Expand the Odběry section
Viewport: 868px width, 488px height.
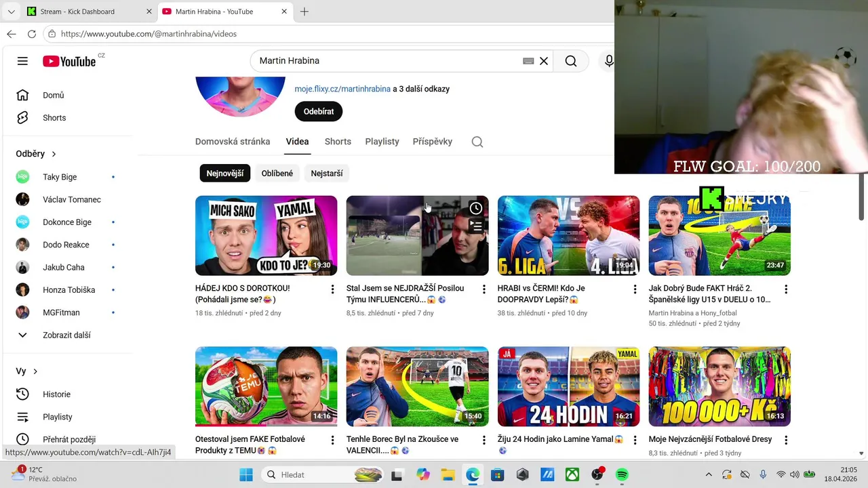[37, 154]
